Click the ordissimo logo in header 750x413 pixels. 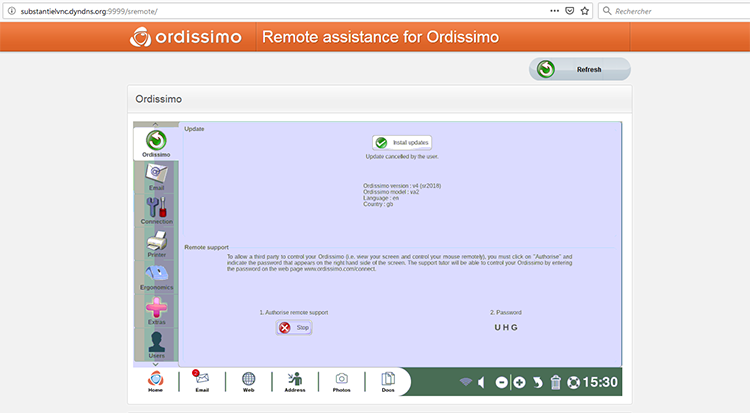coord(186,37)
